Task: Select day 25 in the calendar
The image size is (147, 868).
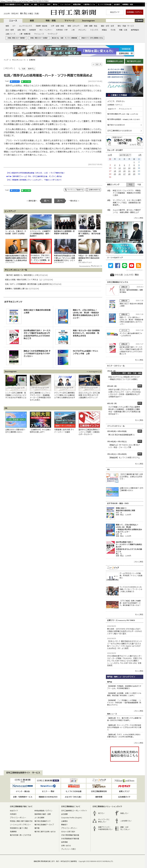Action: coord(115,174)
